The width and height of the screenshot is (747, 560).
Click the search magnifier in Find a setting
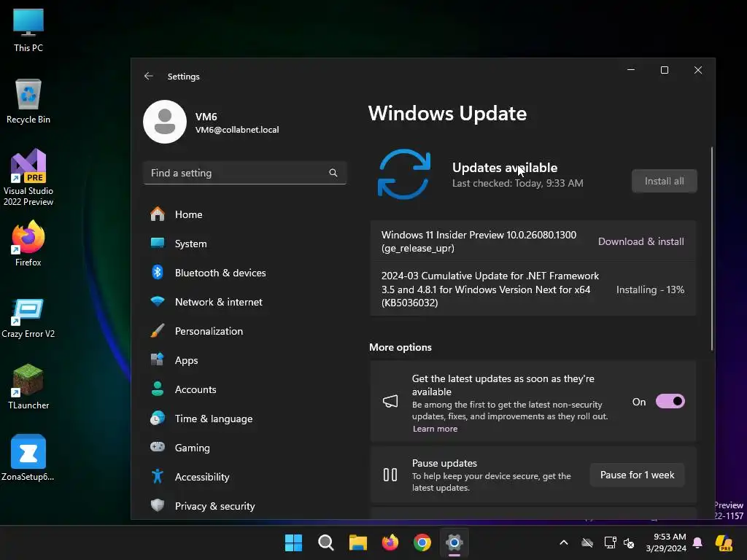(333, 173)
